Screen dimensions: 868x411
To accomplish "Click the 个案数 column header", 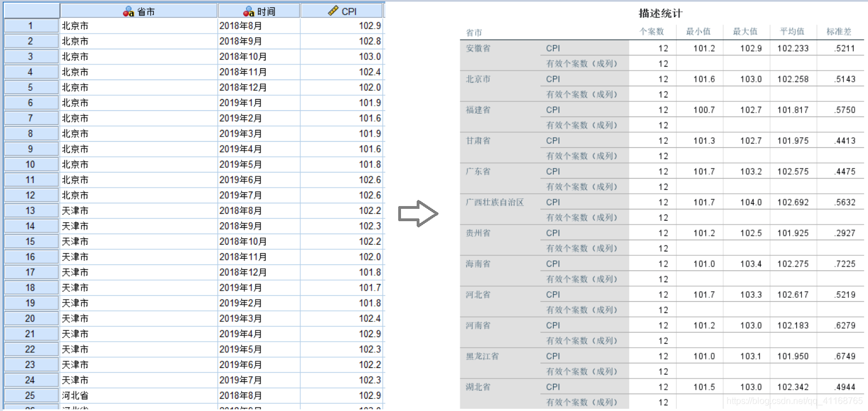I will click(652, 32).
